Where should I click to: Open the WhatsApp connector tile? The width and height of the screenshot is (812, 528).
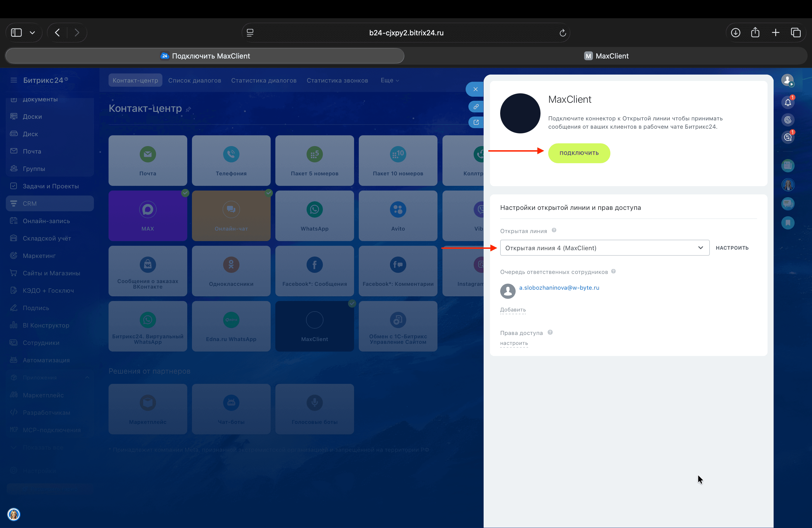click(315, 216)
